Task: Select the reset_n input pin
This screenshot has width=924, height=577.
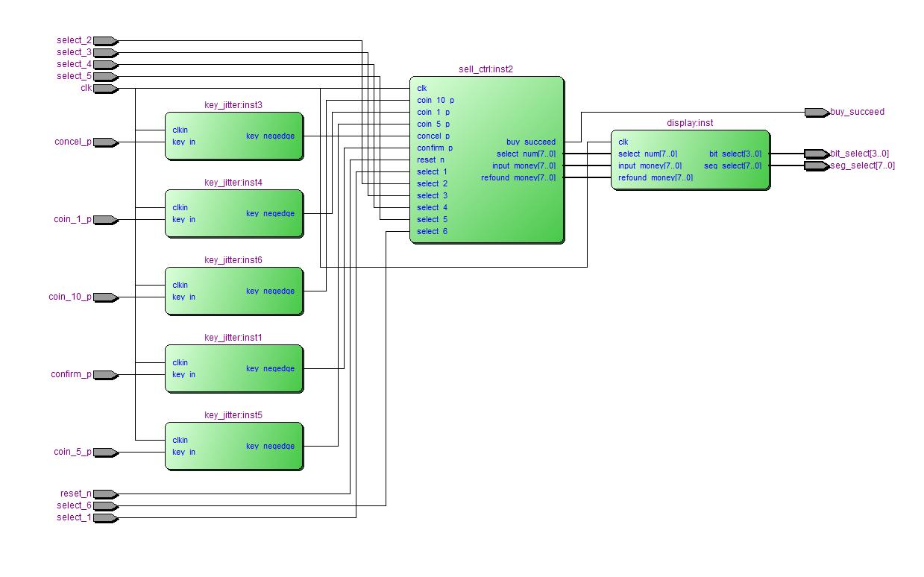Action: tap(105, 494)
